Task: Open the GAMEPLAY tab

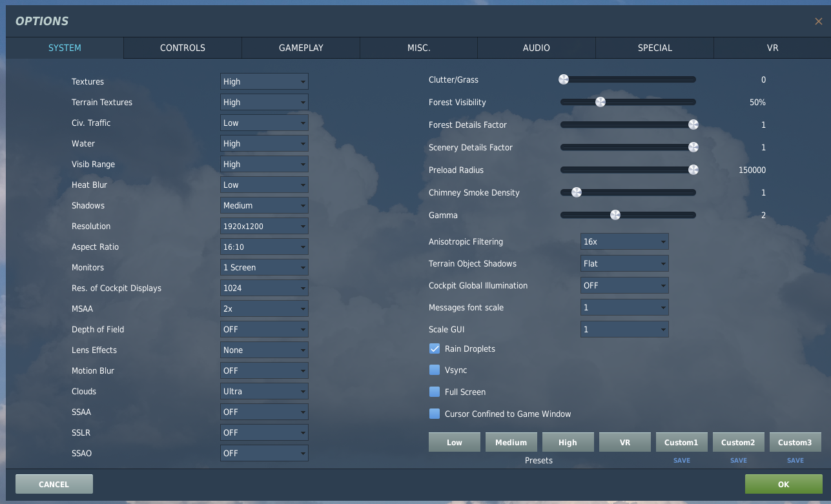Action: 301,48
